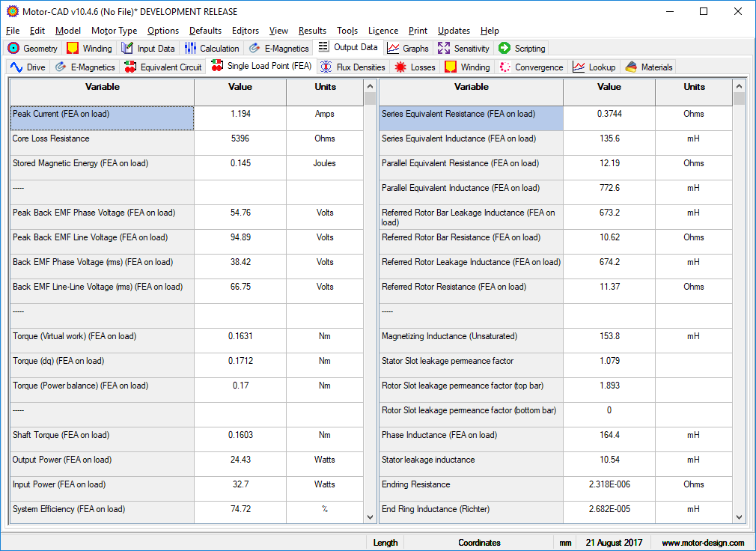Open the Updates menu
This screenshot has height=551, width=756.
click(x=454, y=31)
